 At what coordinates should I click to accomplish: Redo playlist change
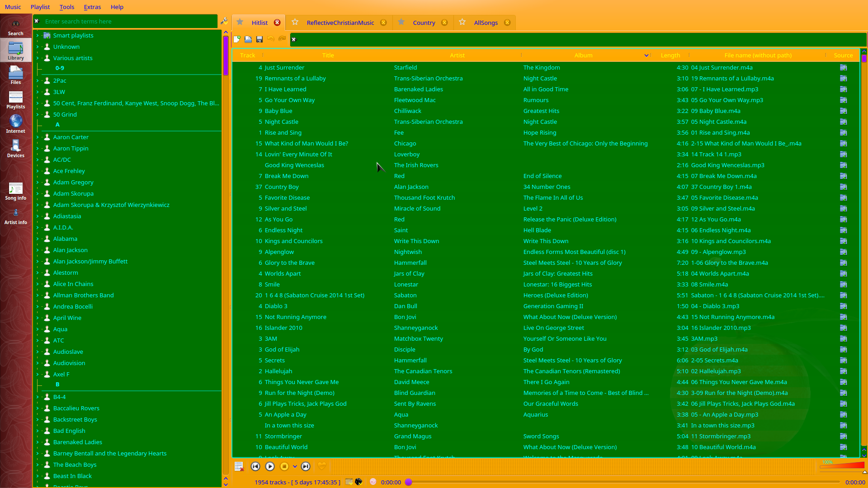point(282,39)
